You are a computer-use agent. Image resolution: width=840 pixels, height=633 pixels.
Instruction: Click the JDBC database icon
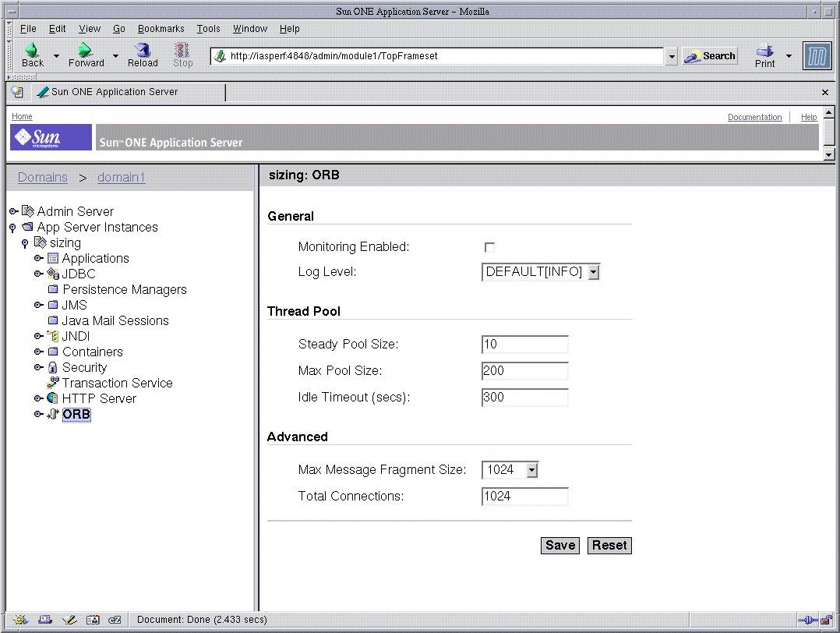[x=53, y=274]
